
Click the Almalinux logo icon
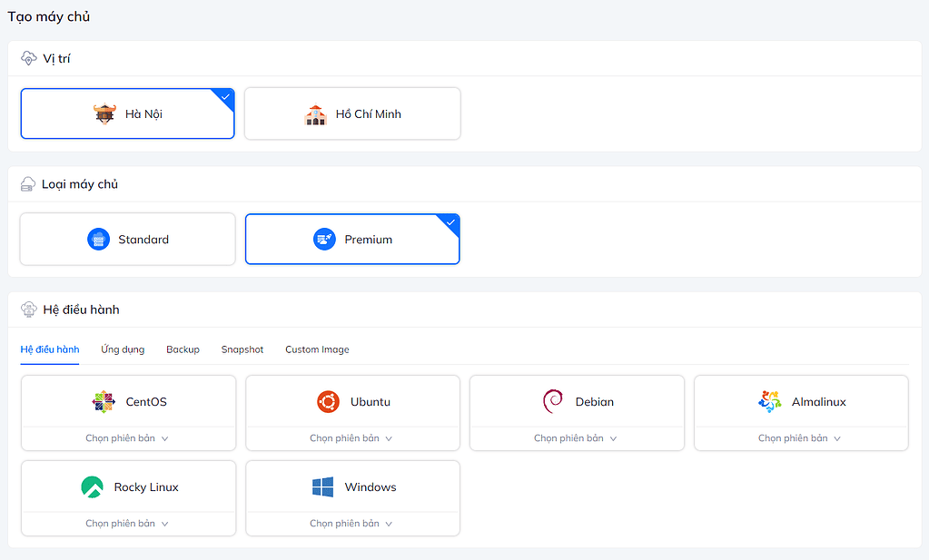coord(769,400)
